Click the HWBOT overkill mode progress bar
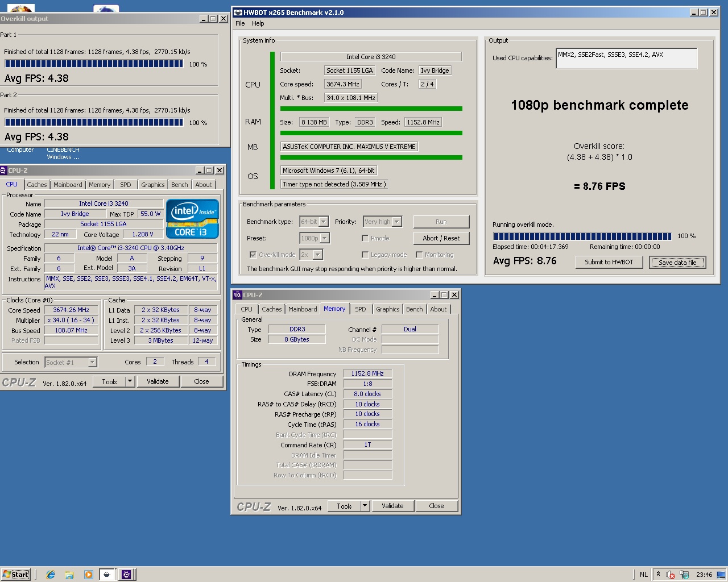Image resolution: width=728 pixels, height=582 pixels. (582, 236)
